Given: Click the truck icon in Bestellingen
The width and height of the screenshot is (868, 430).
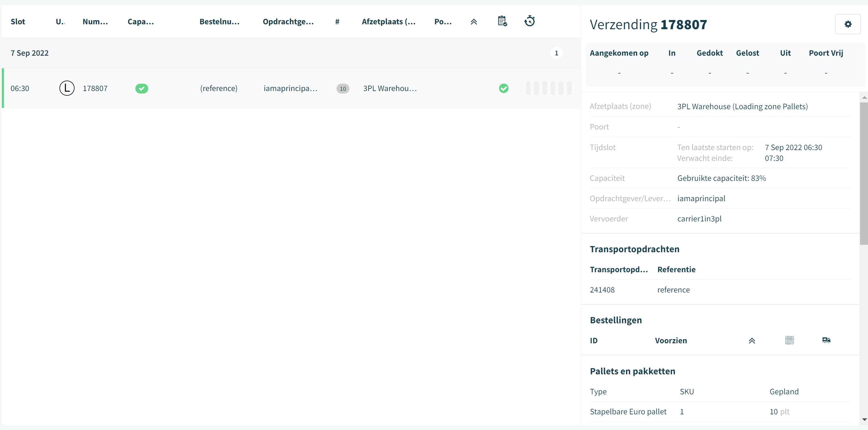Looking at the screenshot, I should point(826,340).
